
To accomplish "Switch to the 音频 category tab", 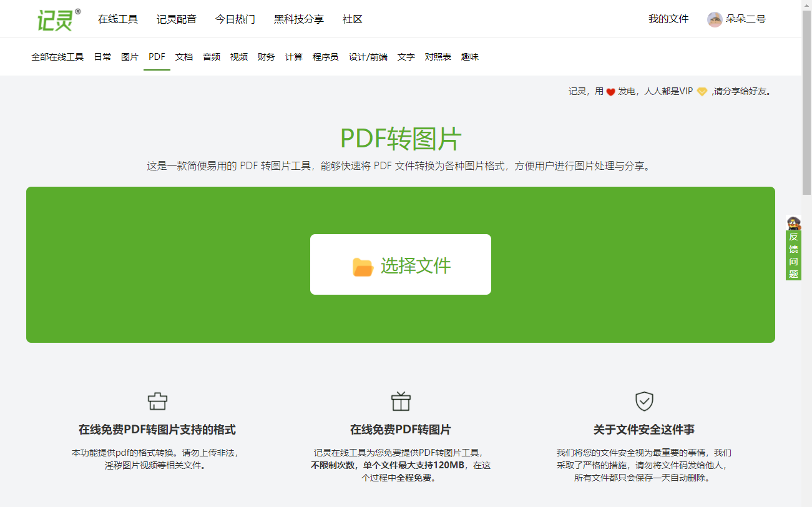I will click(x=212, y=57).
